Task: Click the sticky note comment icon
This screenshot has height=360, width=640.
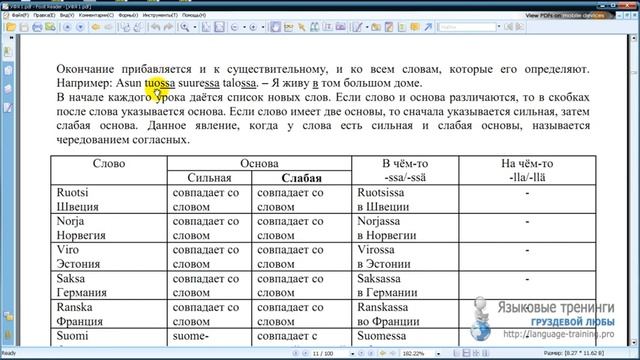Action: pyautogui.click(x=415, y=27)
